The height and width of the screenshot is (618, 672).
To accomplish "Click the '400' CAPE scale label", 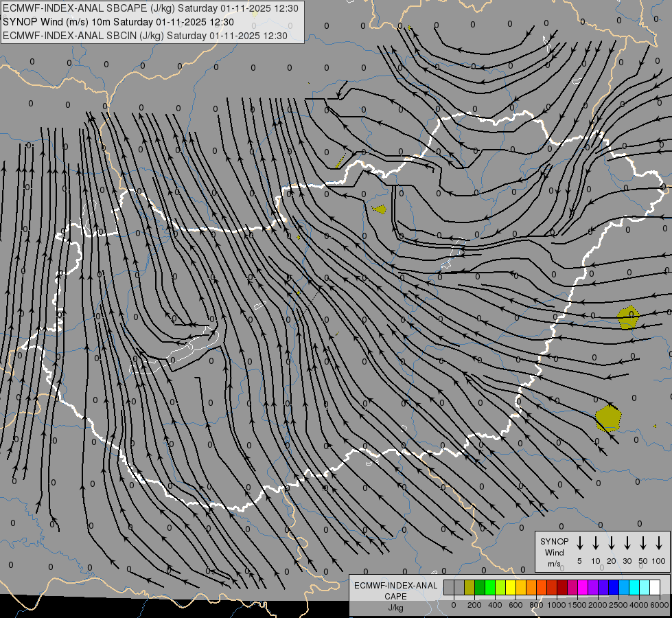I will [495, 605].
